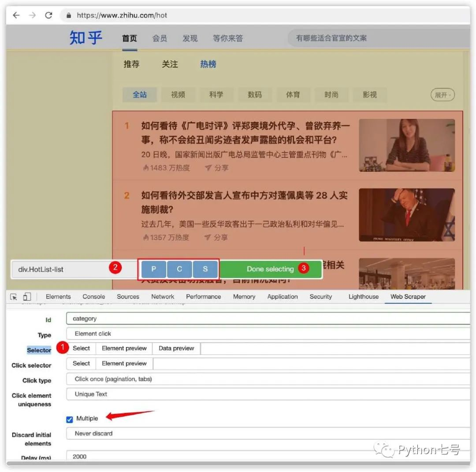Open the second hot item thumbnail

[407, 215]
